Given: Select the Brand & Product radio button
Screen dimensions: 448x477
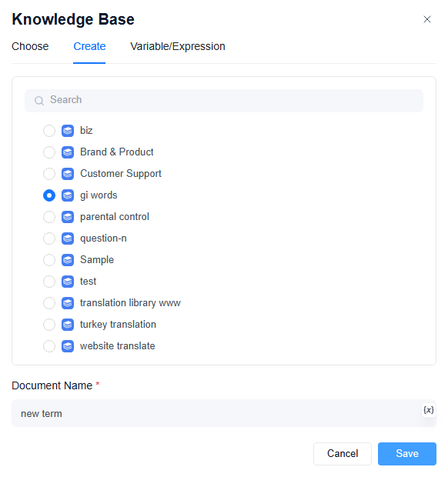Looking at the screenshot, I should [x=49, y=152].
